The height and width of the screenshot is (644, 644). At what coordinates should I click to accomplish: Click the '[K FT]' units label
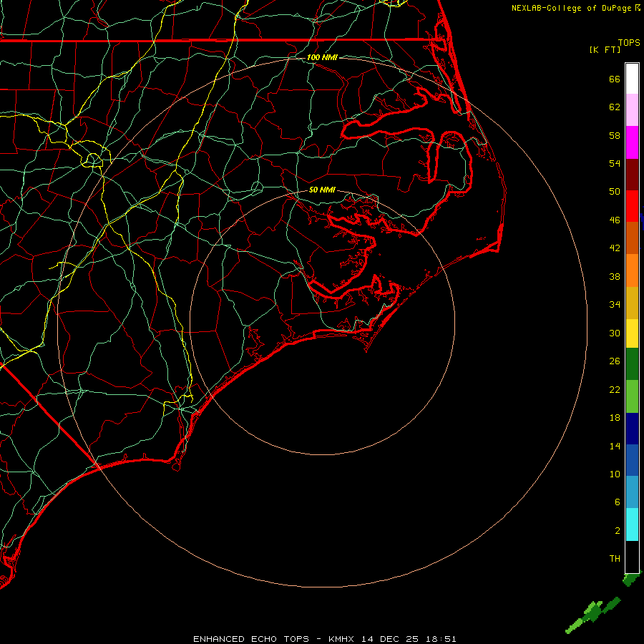pyautogui.click(x=605, y=49)
